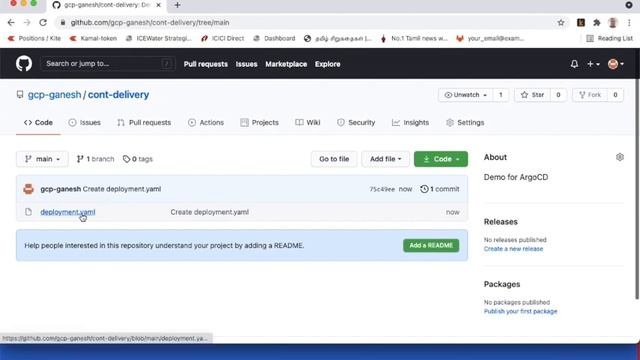Click the gcp-ganesh commit author avatar
Viewport: 640px width, 360px height.
click(28, 189)
